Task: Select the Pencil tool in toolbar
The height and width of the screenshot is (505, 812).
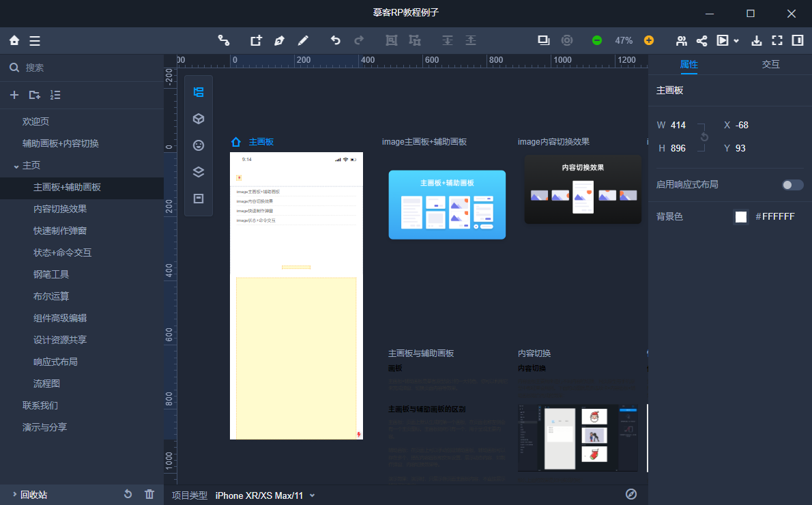Action: 303,40
